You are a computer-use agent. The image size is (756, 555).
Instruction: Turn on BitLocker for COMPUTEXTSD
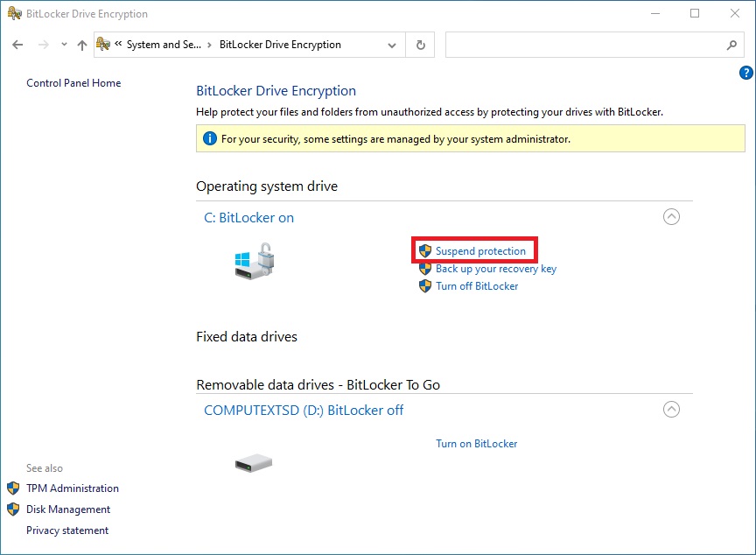click(x=476, y=444)
